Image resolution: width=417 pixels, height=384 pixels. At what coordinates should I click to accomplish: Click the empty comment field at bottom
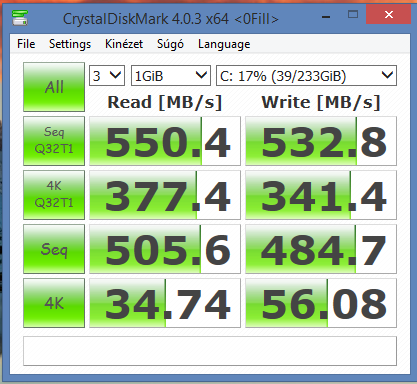pos(210,351)
